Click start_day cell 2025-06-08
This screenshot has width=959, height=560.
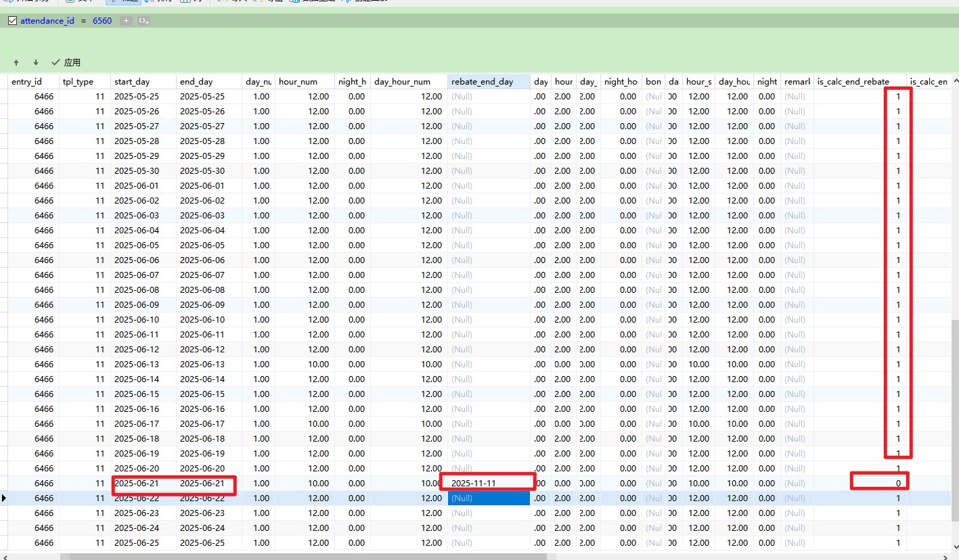tap(143, 289)
